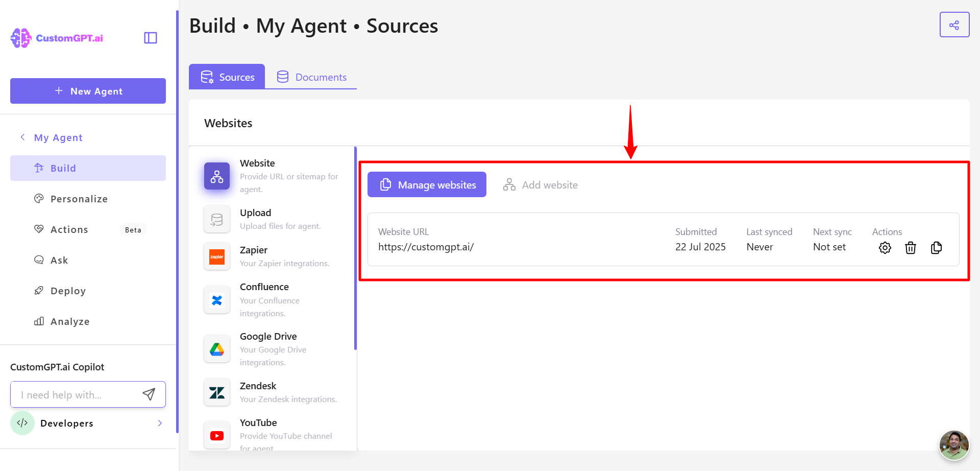Click the Add website button
This screenshot has height=471, width=980.
(x=541, y=185)
